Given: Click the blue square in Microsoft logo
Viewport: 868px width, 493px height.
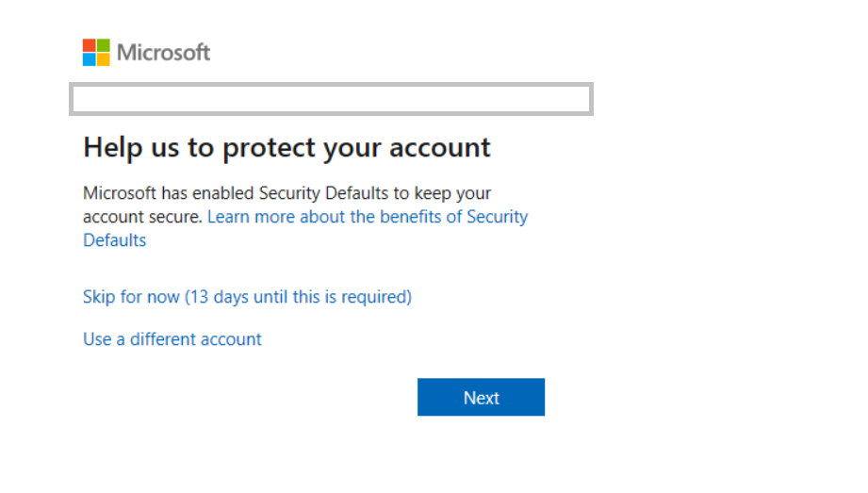Looking at the screenshot, I should click(x=90, y=58).
